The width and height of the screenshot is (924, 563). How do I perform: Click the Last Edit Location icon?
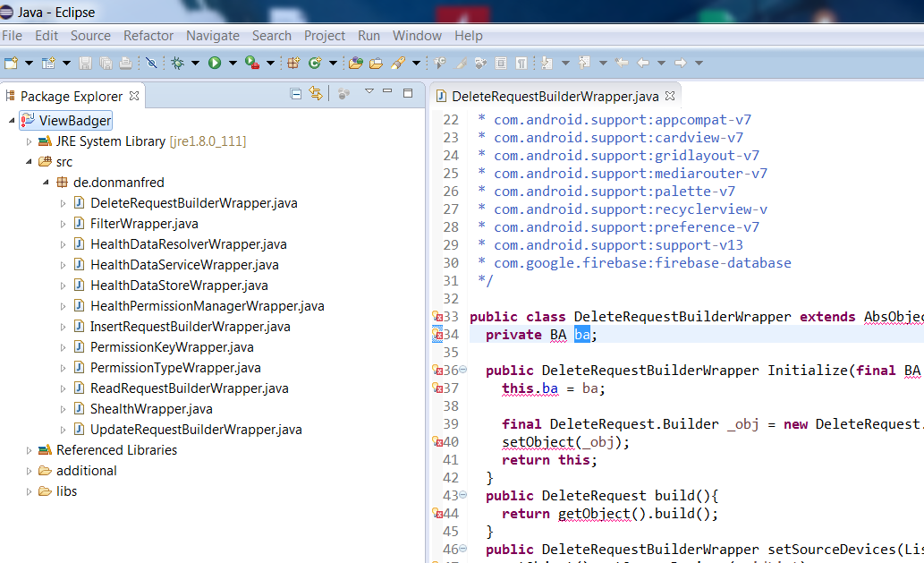pos(621,63)
